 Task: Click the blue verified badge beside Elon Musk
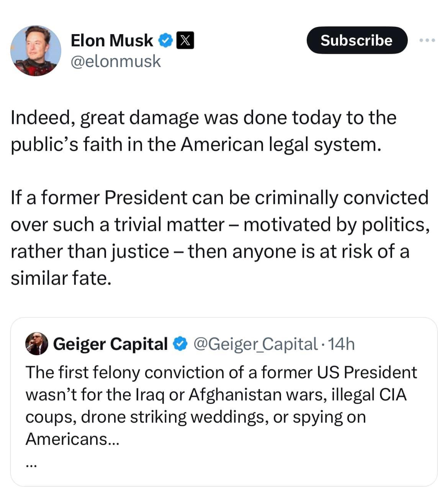coord(165,41)
